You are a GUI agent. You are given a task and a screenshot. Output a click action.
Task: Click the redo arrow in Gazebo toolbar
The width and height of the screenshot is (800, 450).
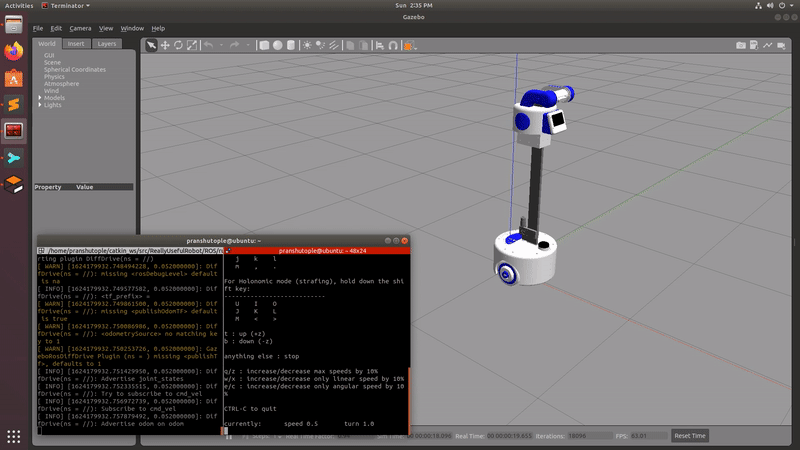pyautogui.click(x=234, y=45)
